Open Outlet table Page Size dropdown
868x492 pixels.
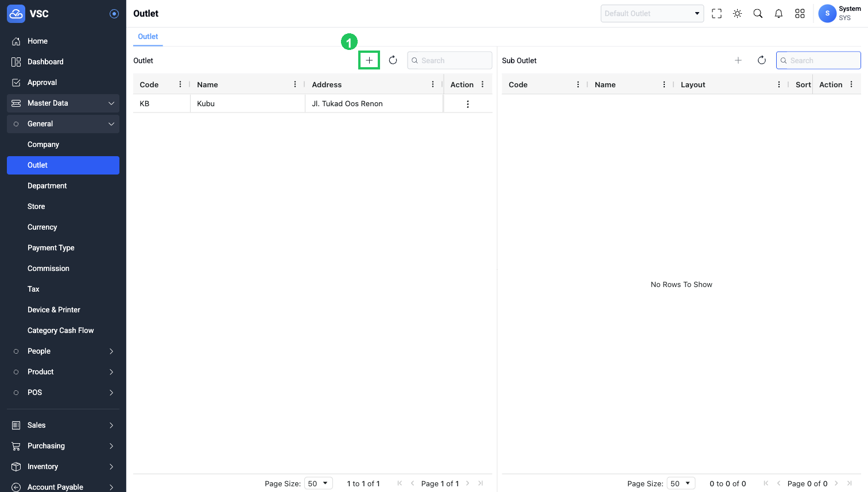click(x=318, y=483)
